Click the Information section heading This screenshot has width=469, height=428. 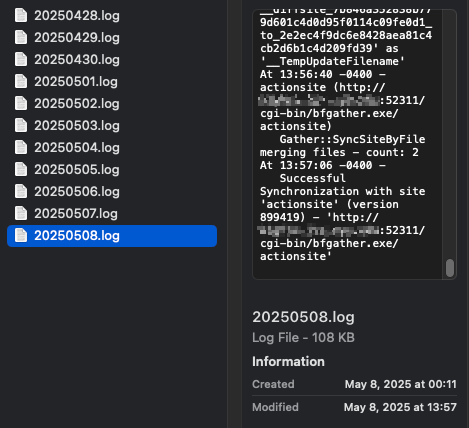click(x=288, y=362)
